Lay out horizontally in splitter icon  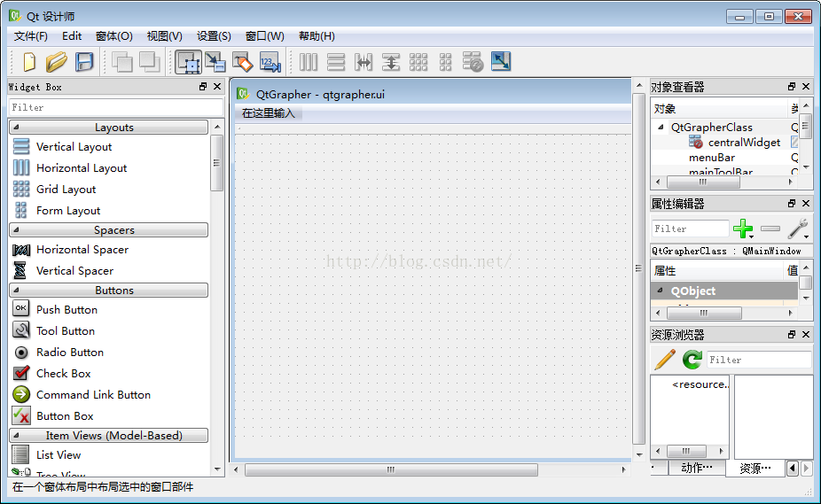(x=364, y=62)
